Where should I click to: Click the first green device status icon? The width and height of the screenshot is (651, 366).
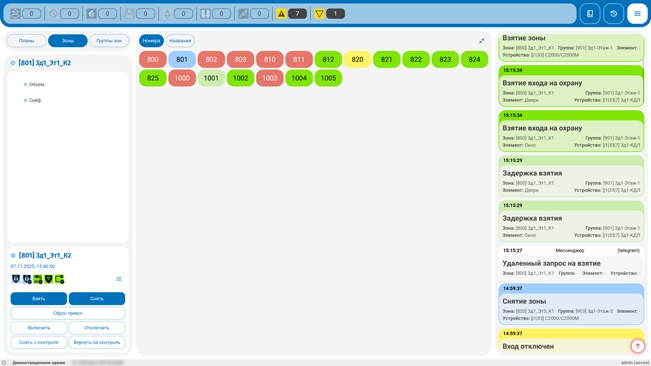coord(38,279)
